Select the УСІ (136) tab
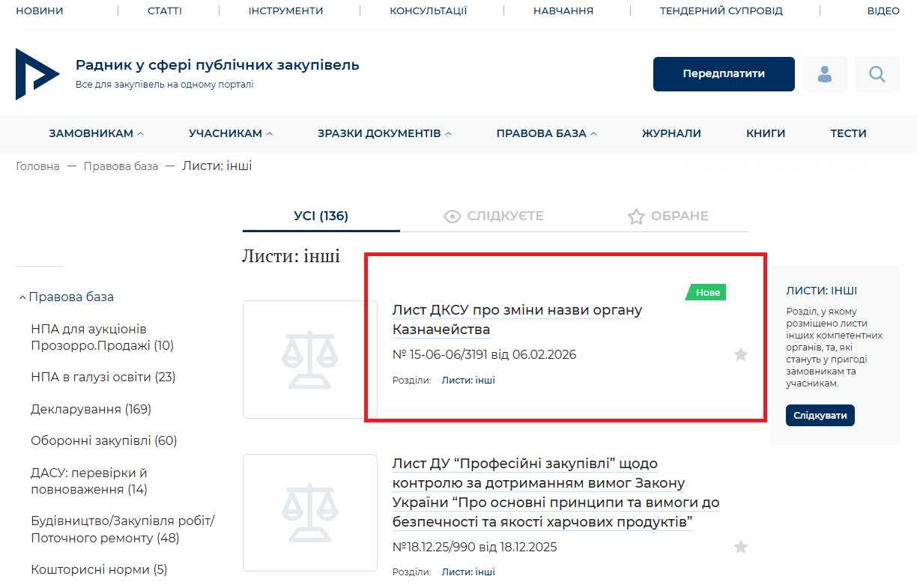Image resolution: width=917 pixels, height=588 pixels. click(321, 216)
